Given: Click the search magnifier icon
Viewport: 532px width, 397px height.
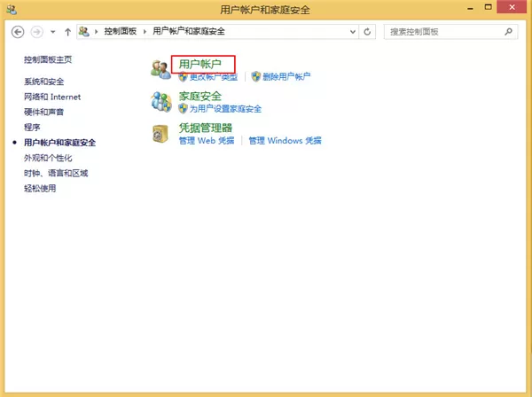Looking at the screenshot, I should tap(508, 32).
